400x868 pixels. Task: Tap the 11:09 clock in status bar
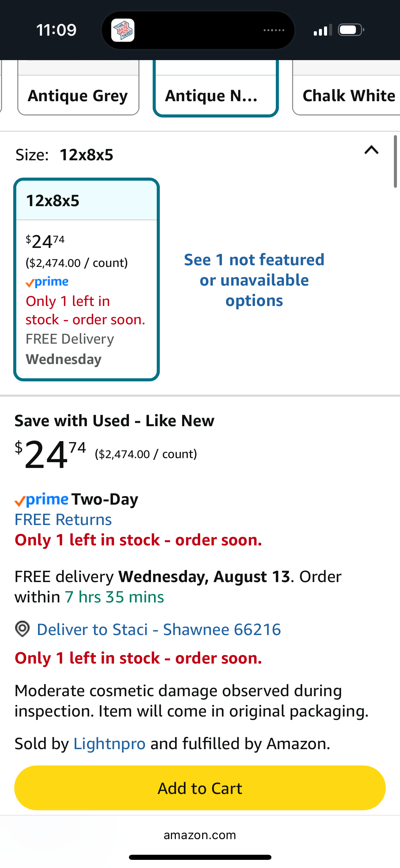click(56, 30)
